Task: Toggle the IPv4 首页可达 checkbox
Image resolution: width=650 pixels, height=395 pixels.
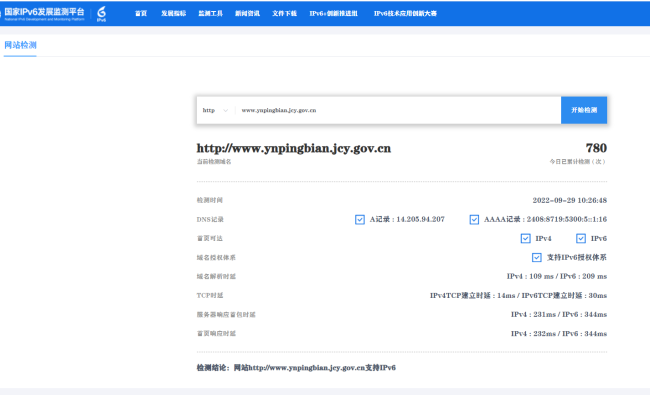Action: 526,238
